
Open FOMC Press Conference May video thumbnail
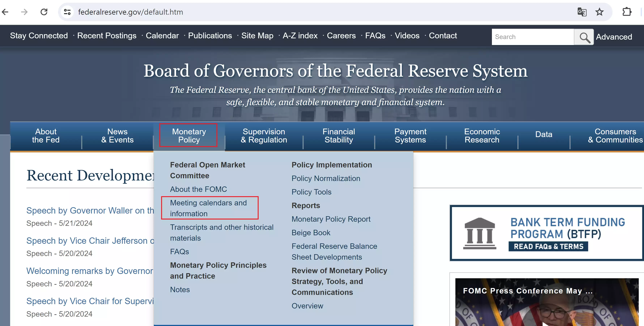[547, 302]
